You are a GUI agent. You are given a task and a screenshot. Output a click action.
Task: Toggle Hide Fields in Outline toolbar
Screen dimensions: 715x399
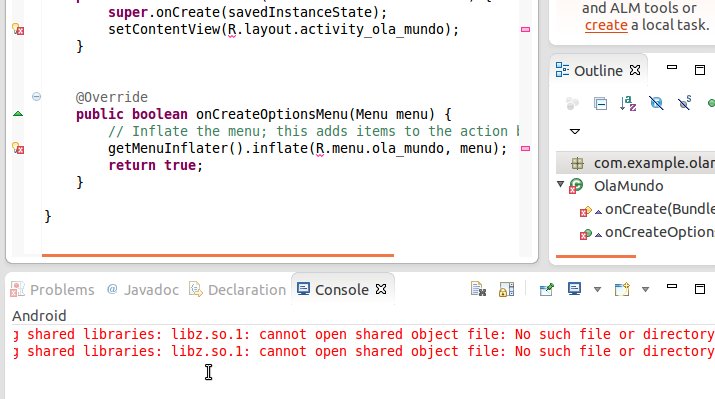(x=656, y=104)
